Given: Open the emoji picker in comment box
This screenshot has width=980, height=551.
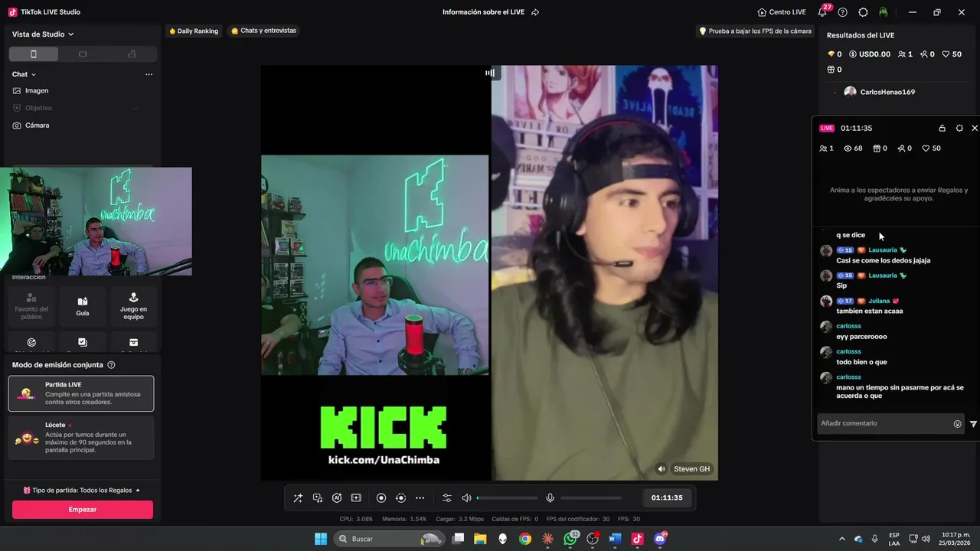Looking at the screenshot, I should tap(957, 424).
